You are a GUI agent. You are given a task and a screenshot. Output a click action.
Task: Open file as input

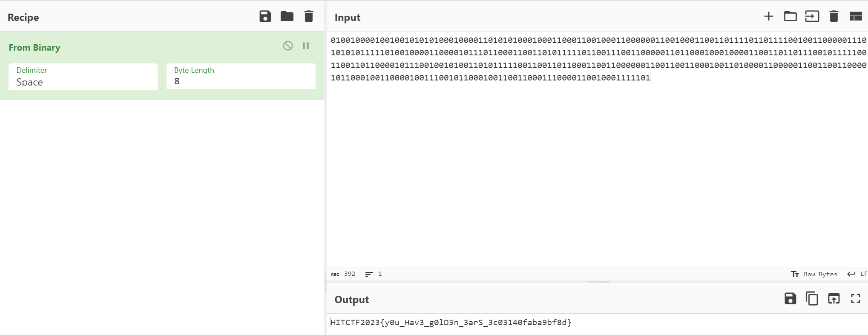point(812,17)
